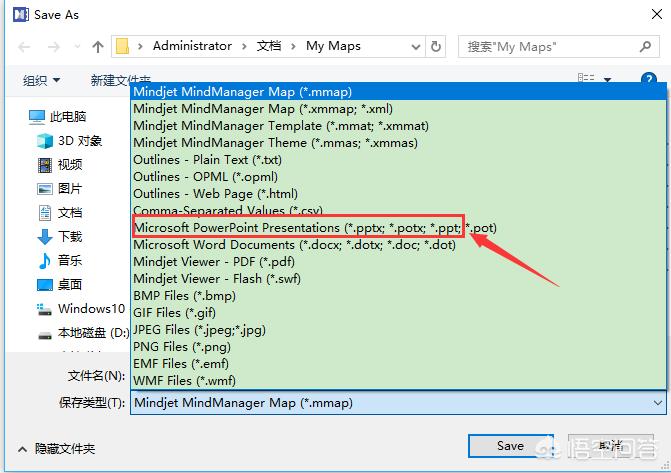Select WMF Files (*.wmf)
The height and width of the screenshot is (473, 671).
398,381
